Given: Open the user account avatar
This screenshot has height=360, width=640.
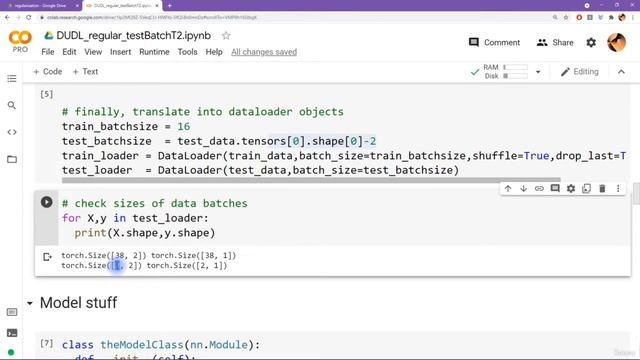Looking at the screenshot, I should (616, 42).
